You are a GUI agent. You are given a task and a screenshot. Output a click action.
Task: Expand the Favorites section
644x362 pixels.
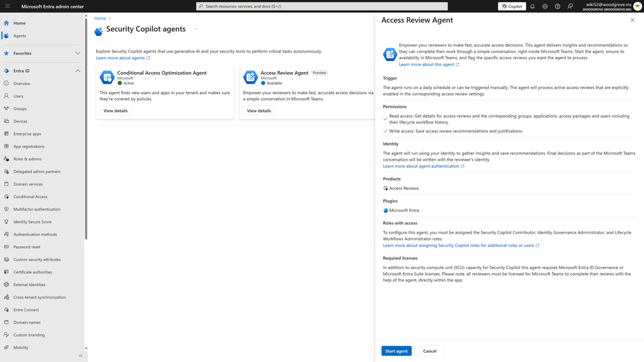pyautogui.click(x=78, y=53)
